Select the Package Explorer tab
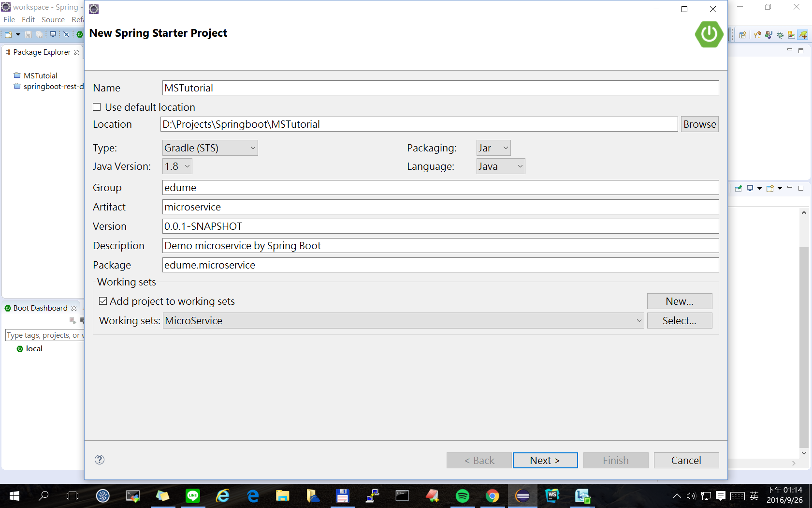 click(42, 52)
